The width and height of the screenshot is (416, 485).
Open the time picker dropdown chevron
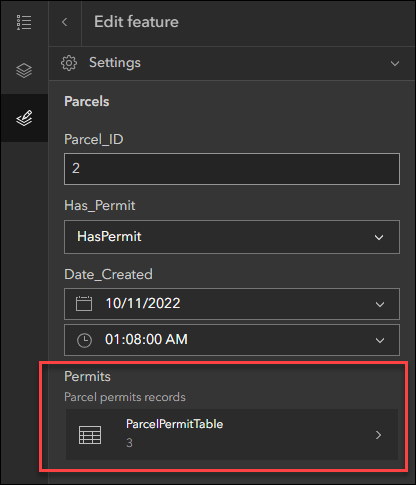tap(380, 340)
